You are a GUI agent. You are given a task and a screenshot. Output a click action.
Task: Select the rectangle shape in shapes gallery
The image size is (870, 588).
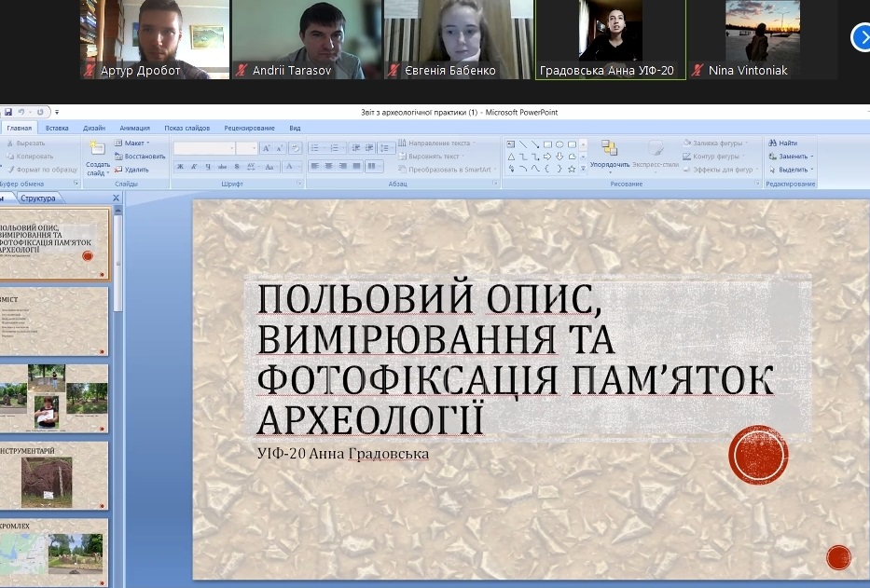(547, 144)
